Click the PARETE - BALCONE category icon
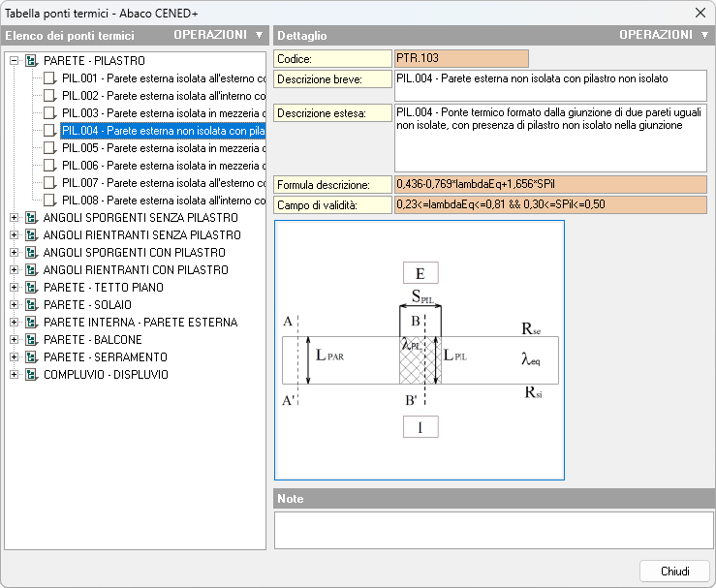This screenshot has width=716, height=588. click(31, 340)
